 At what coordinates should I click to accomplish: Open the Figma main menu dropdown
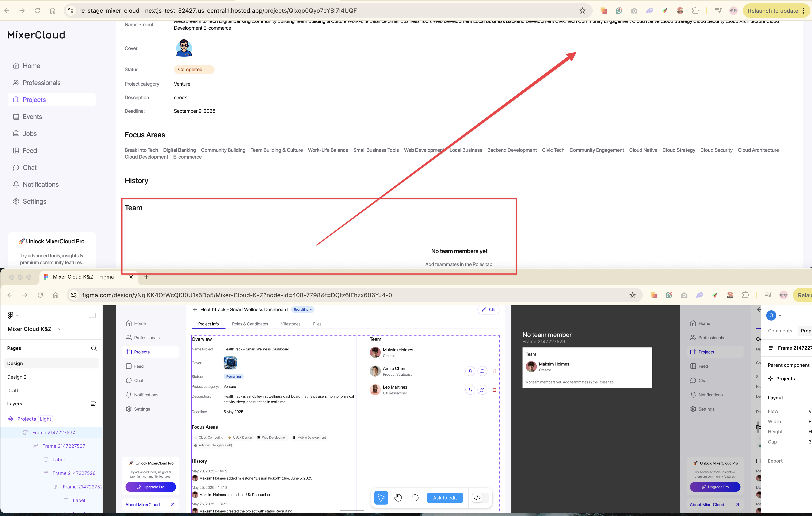tap(13, 315)
